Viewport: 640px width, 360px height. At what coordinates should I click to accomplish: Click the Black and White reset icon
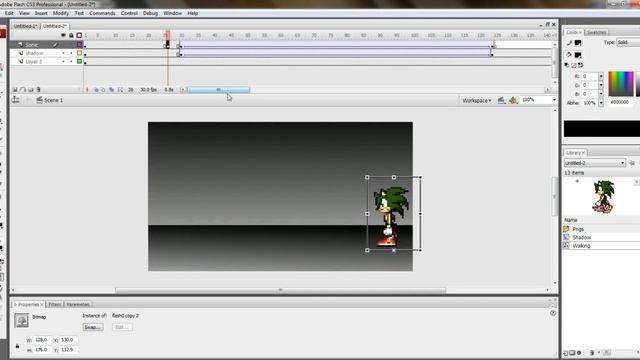pyautogui.click(x=567, y=65)
